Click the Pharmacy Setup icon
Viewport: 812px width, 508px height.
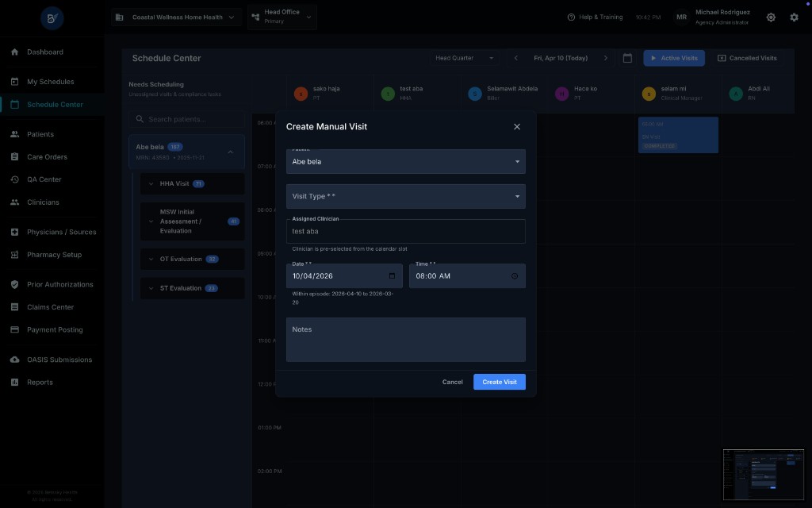pyautogui.click(x=14, y=255)
